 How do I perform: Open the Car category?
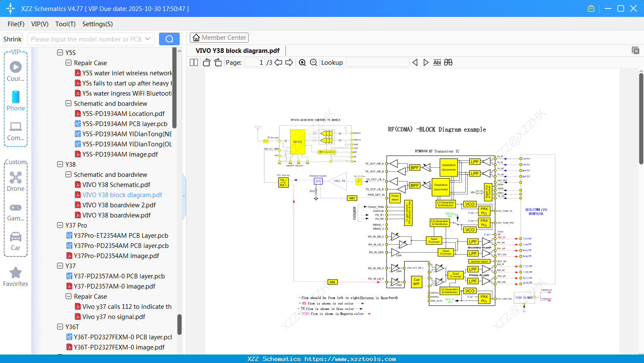click(16, 241)
